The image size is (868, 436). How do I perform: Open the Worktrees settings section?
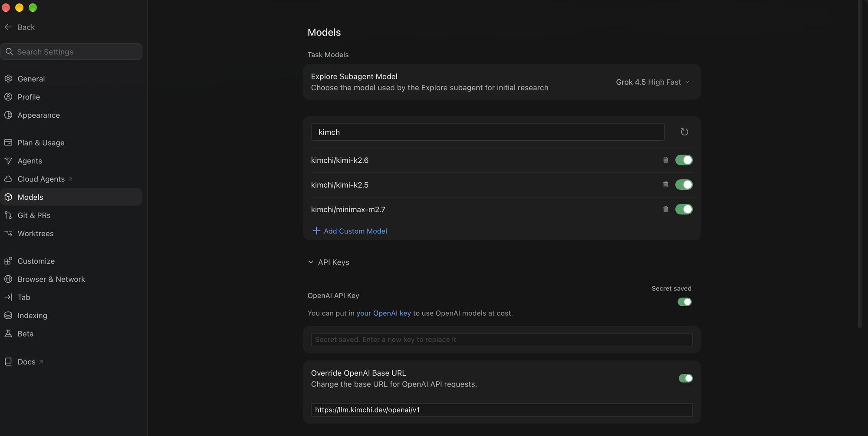[71, 233]
